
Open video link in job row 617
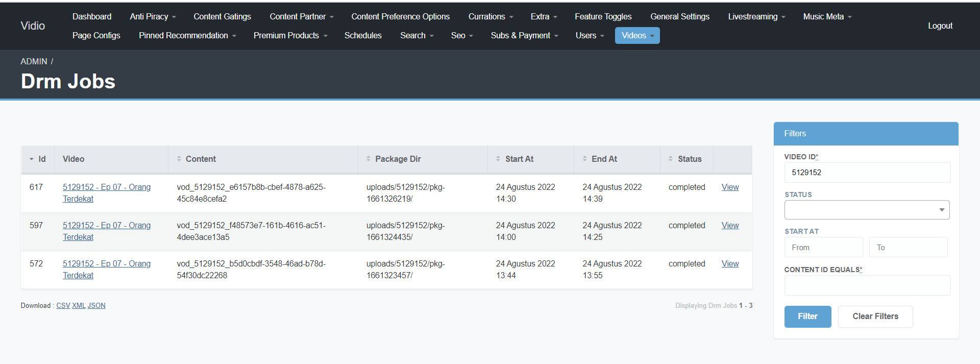pyautogui.click(x=107, y=193)
